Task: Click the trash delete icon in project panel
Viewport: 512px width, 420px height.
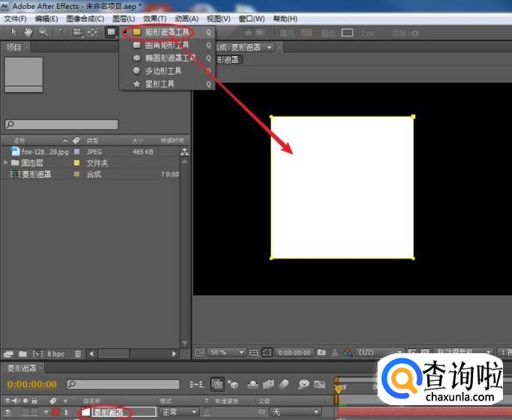Action: tap(78, 352)
